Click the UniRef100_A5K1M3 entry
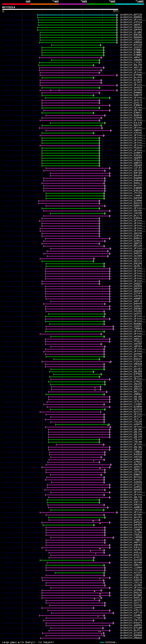The width and height of the screenshot is (146, 644). (x=131, y=384)
